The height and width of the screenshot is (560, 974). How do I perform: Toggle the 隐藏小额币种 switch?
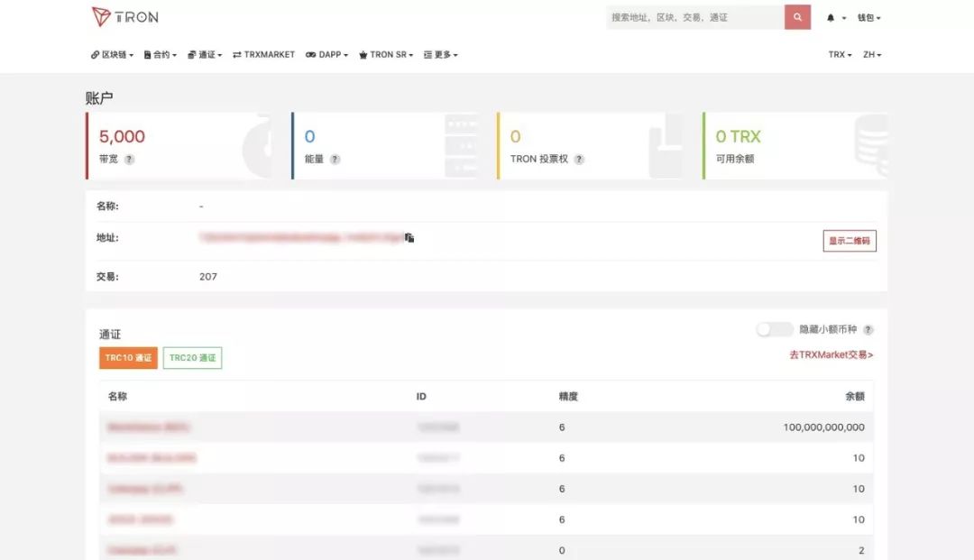[x=774, y=329]
